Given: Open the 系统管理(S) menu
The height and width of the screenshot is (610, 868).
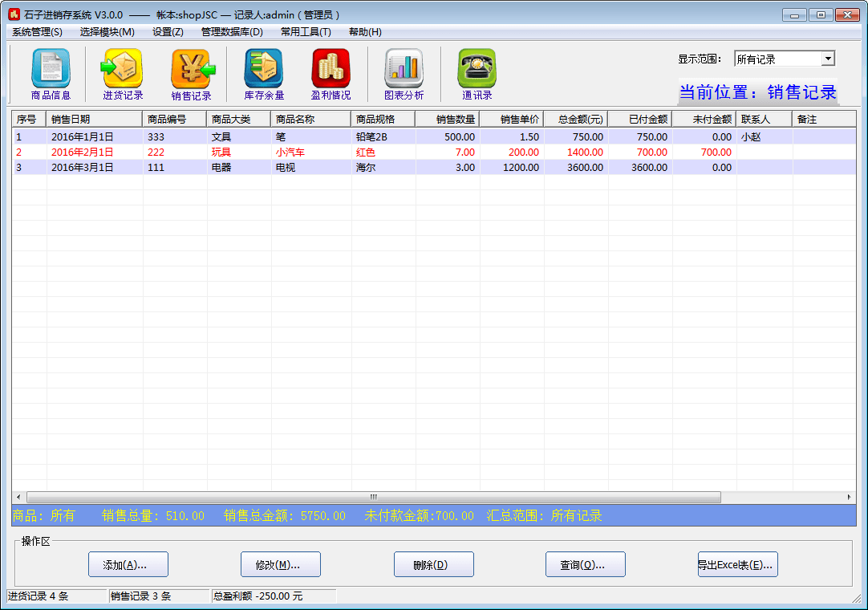Looking at the screenshot, I should click(x=37, y=32).
